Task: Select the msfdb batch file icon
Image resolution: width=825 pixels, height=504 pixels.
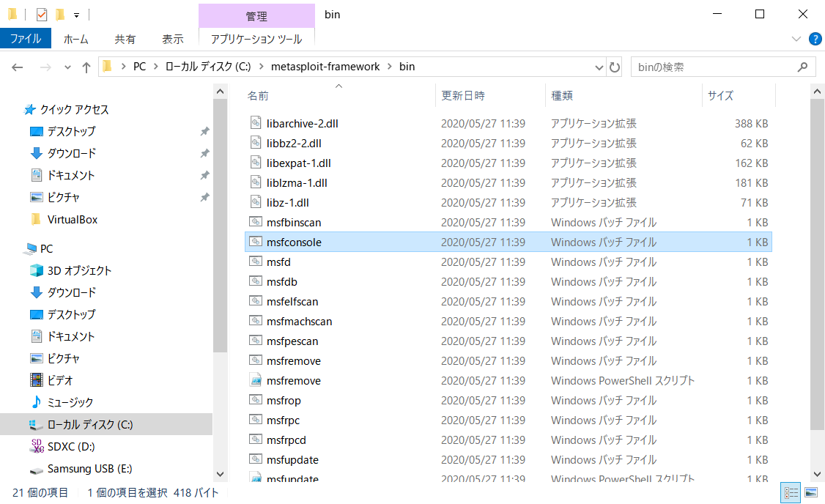Action: tap(256, 281)
